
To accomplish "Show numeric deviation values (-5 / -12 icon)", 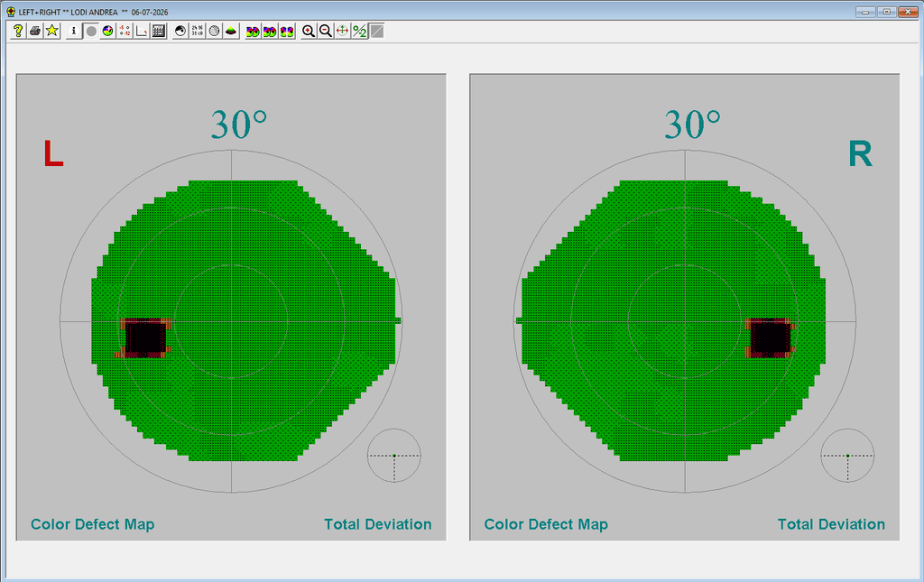I will (x=125, y=32).
